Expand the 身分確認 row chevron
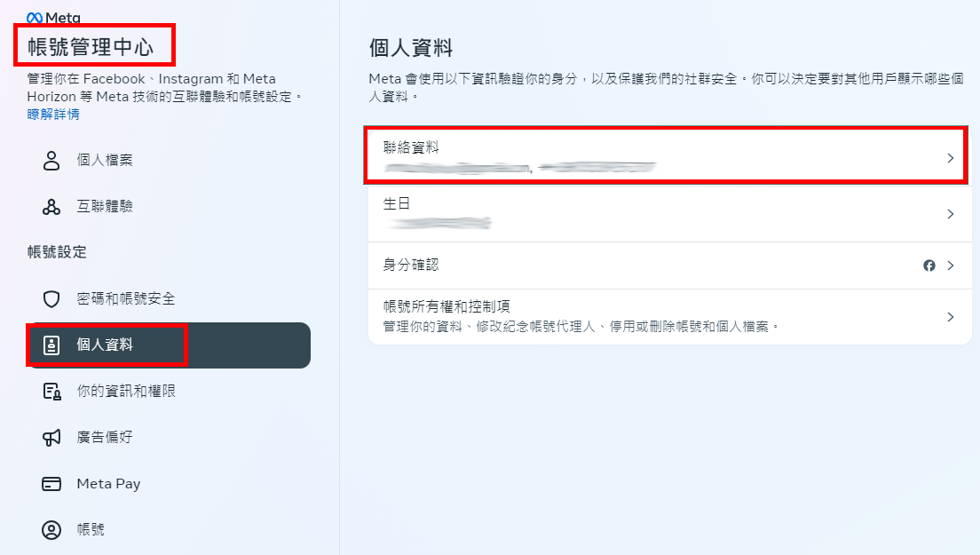This screenshot has width=980, height=555. click(951, 266)
